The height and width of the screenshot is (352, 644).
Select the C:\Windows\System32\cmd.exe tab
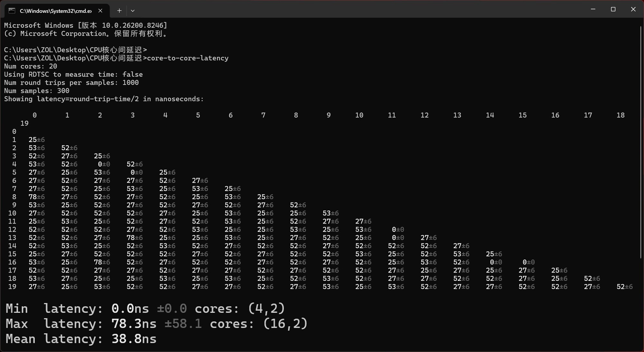coord(57,11)
